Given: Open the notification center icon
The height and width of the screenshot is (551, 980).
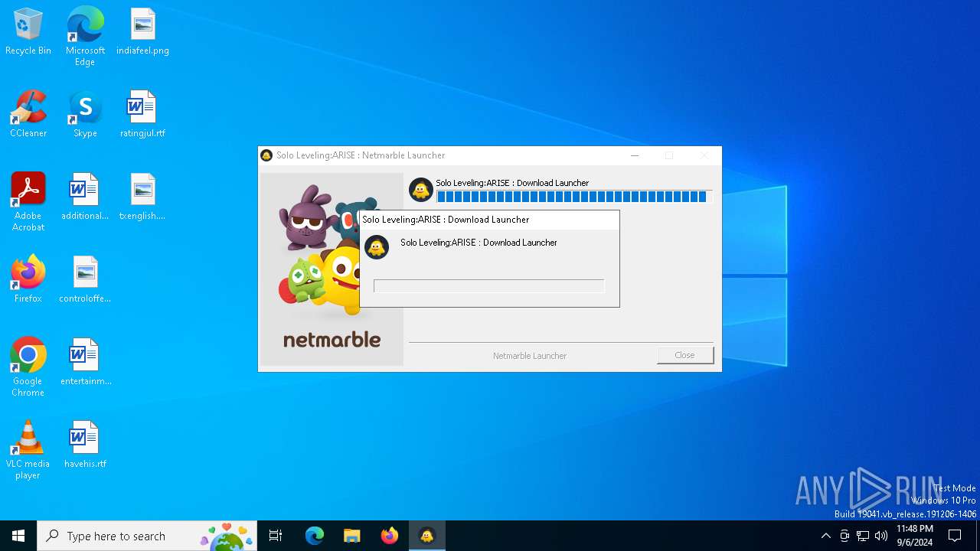Looking at the screenshot, I should [955, 536].
